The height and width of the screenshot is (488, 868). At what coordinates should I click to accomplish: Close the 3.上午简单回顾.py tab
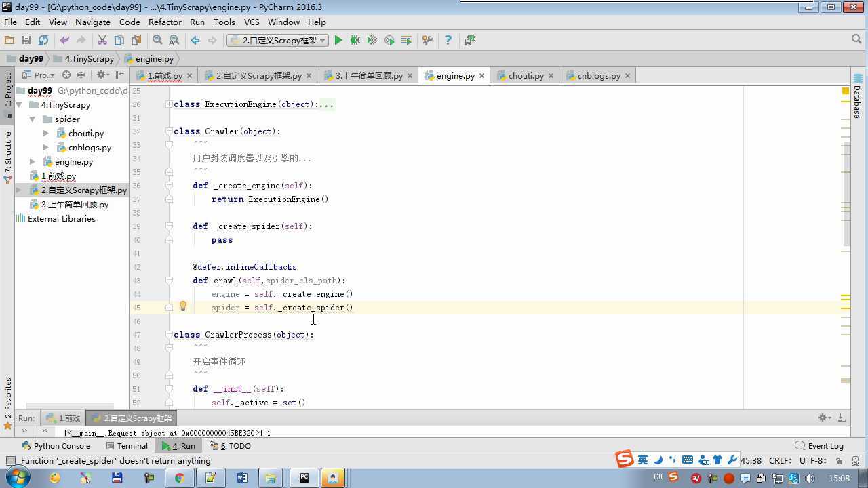(410, 75)
